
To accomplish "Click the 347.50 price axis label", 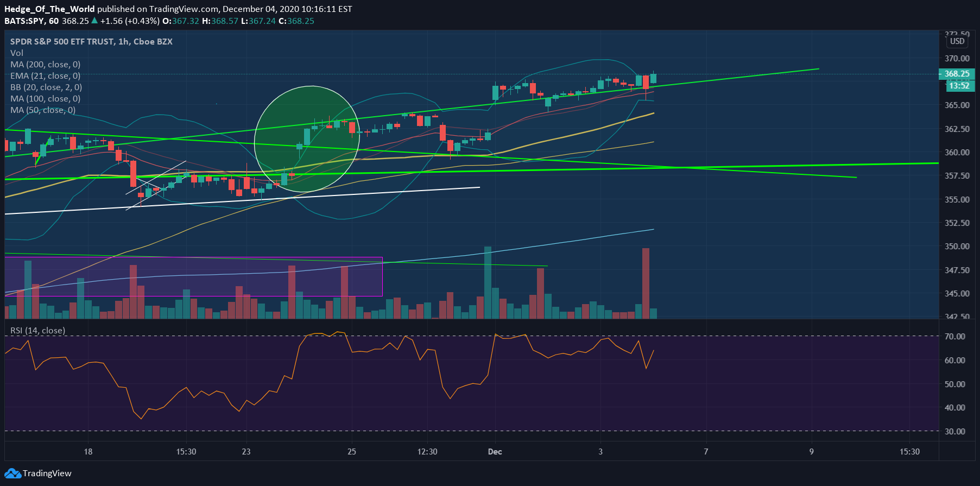I will [x=957, y=270].
